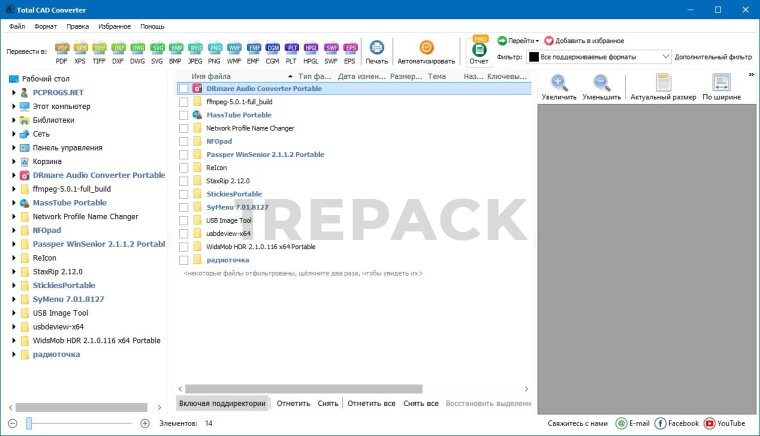Check the box next to MassTube Portable
The image size is (760, 436).
[x=183, y=115]
